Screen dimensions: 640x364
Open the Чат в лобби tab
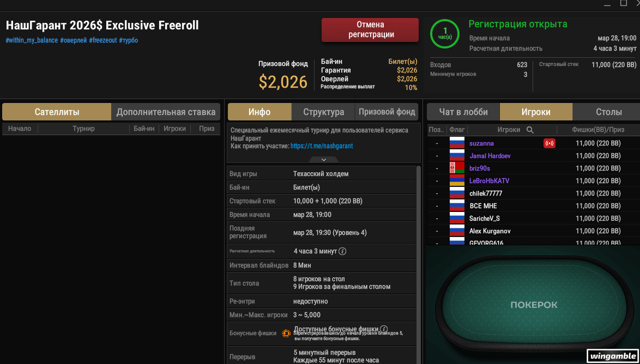coord(463,112)
